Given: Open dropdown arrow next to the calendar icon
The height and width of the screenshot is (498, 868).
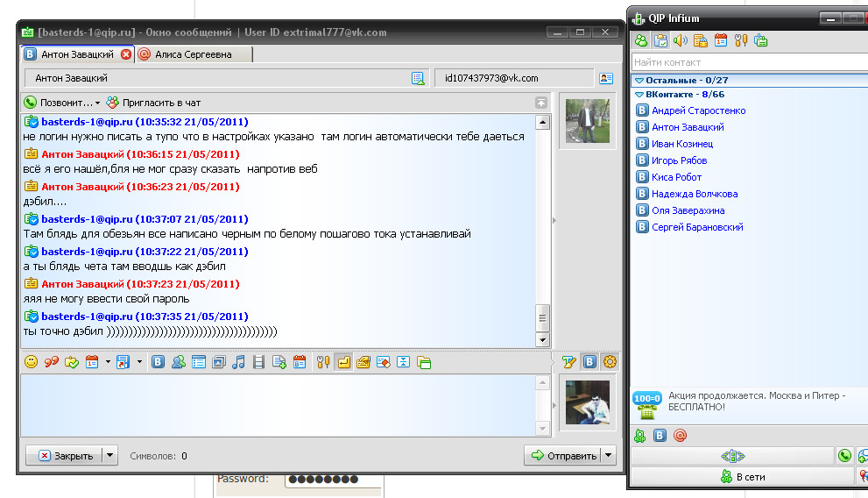Looking at the screenshot, I should [108, 362].
